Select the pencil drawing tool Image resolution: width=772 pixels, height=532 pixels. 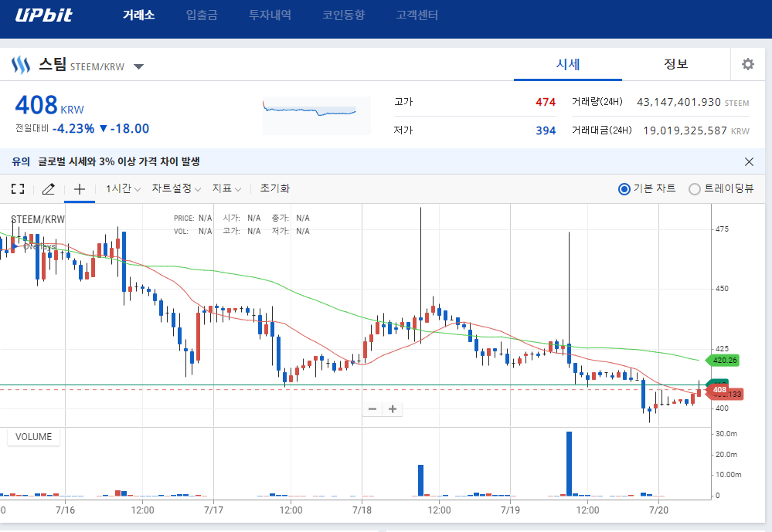click(x=48, y=188)
